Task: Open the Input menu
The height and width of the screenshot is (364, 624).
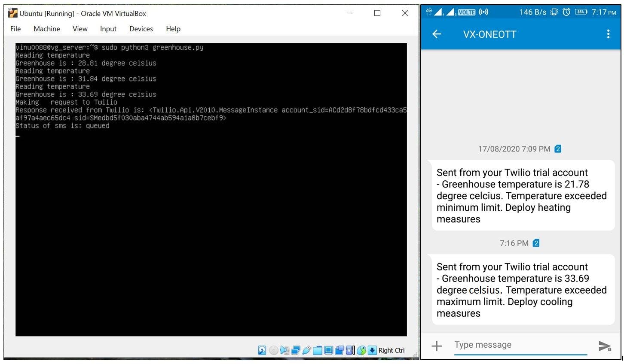Action: [x=108, y=29]
